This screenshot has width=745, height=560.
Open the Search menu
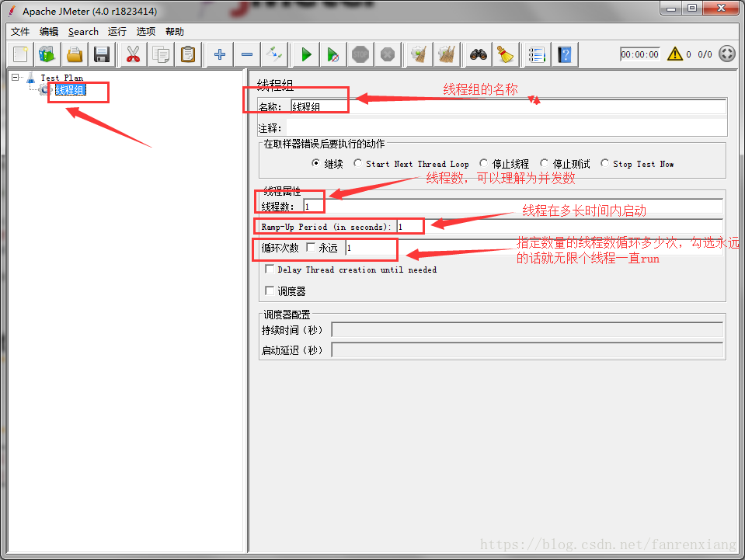click(83, 31)
